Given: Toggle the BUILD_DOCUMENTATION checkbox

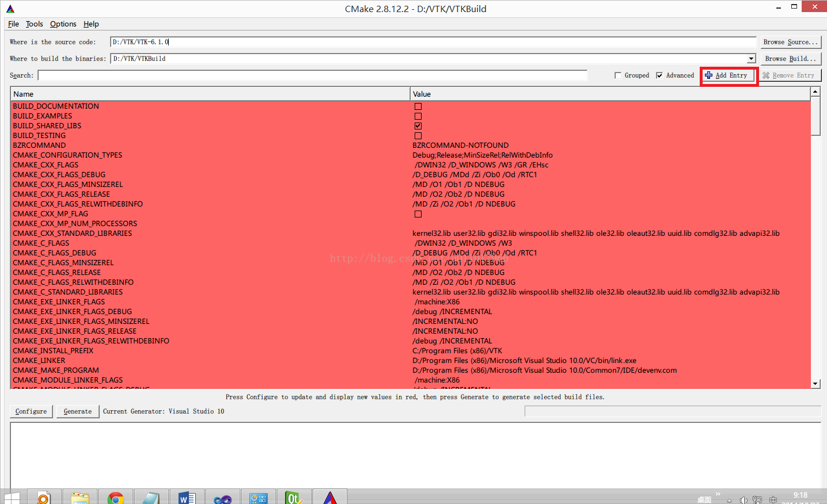Looking at the screenshot, I should (x=418, y=106).
